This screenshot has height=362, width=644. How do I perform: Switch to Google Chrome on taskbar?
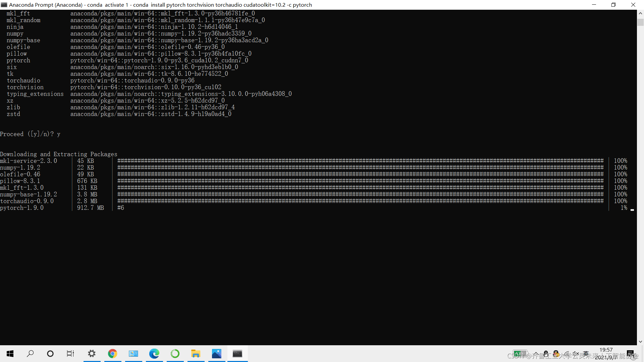pyautogui.click(x=112, y=354)
